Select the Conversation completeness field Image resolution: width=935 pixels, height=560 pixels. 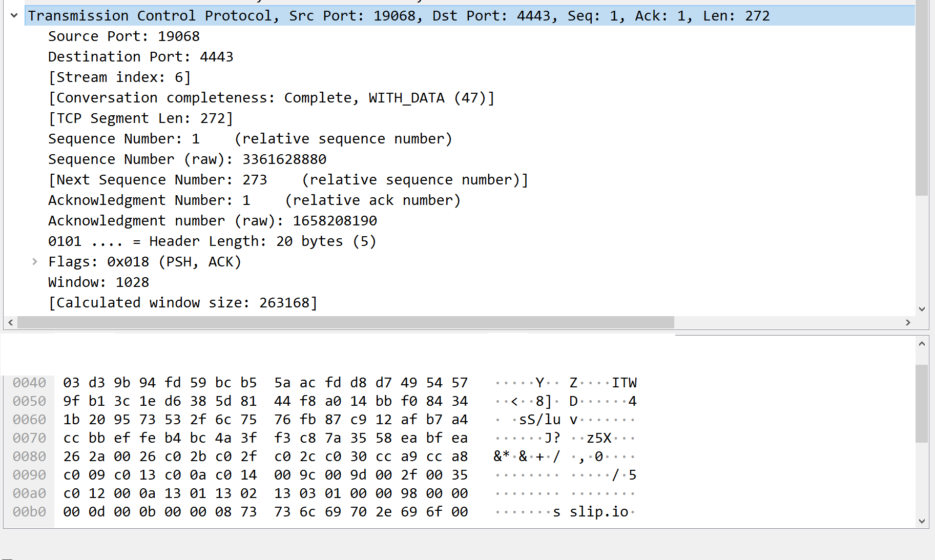click(x=272, y=97)
